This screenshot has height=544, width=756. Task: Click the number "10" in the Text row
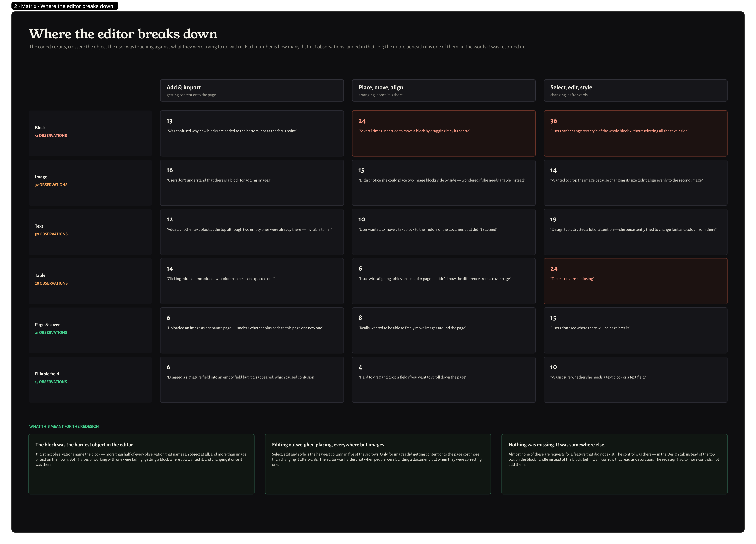click(362, 220)
